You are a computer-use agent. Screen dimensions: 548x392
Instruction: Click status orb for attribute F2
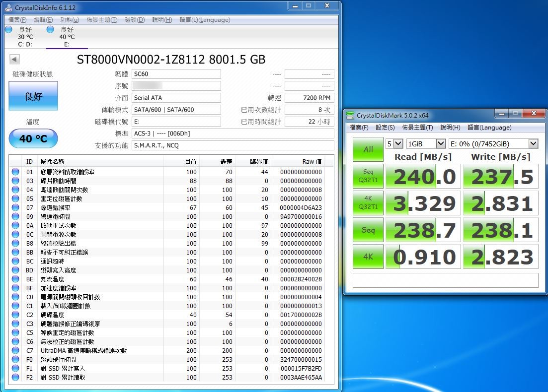pos(15,377)
